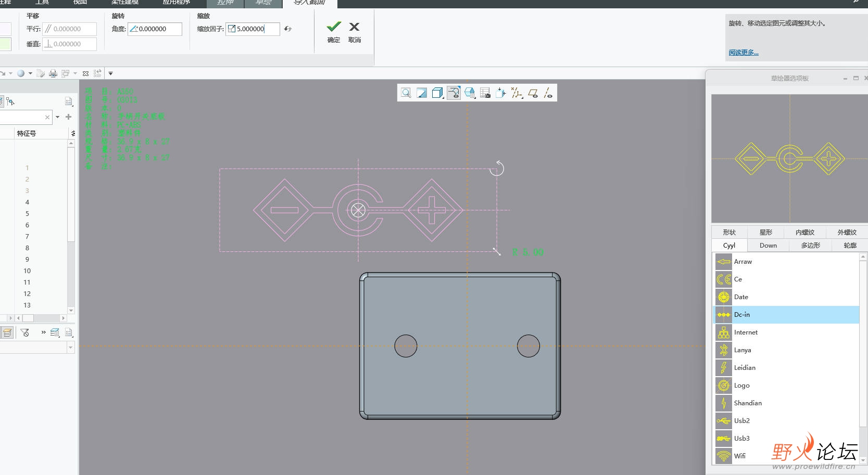Select the Ce palette item

pos(786,279)
